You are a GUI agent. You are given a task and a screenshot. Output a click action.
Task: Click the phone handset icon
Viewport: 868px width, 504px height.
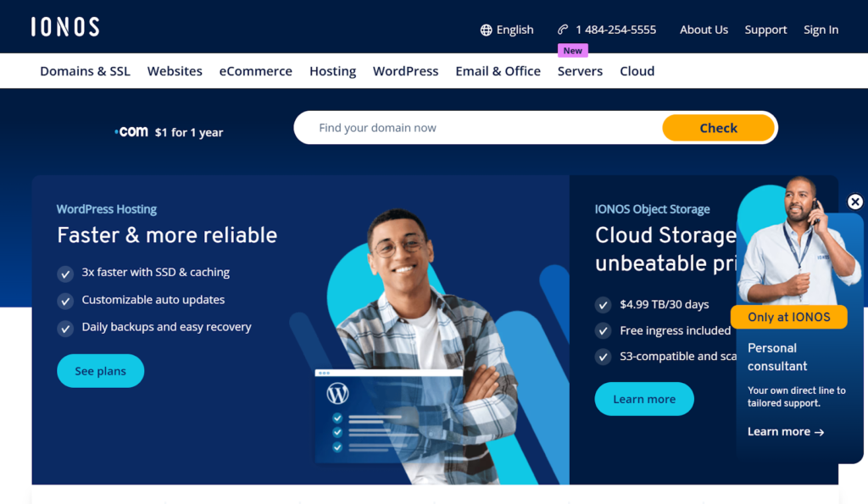click(563, 30)
